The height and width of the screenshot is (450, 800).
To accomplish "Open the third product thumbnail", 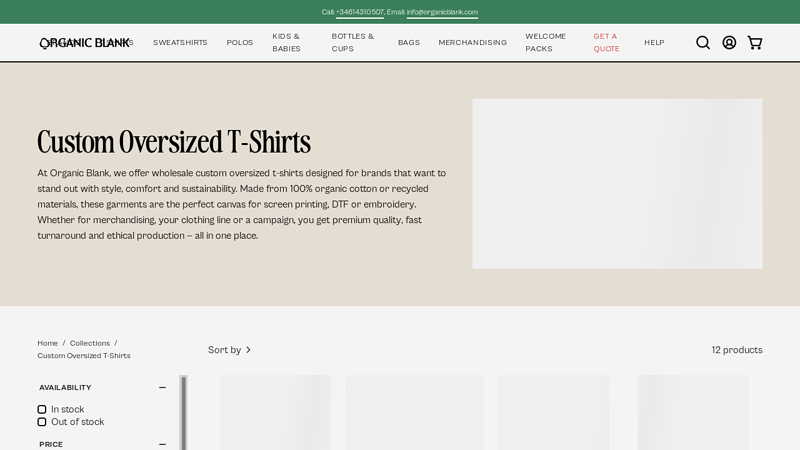I will point(554,412).
